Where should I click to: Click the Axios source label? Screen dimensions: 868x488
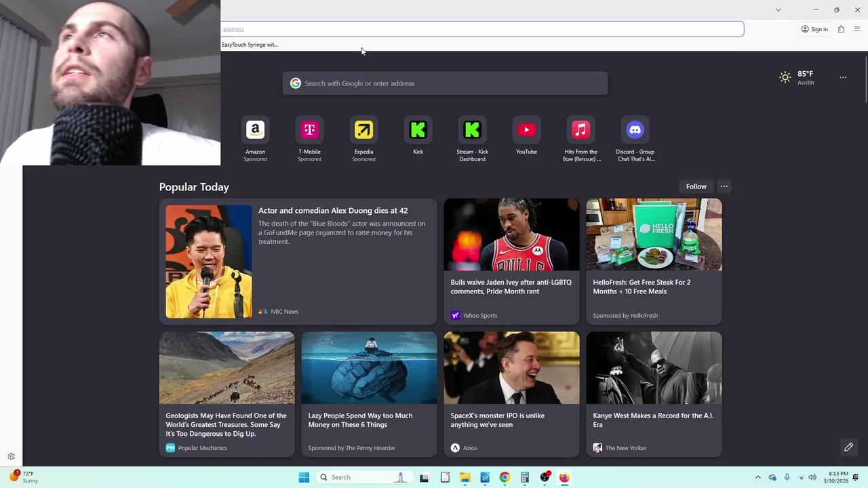470,448
